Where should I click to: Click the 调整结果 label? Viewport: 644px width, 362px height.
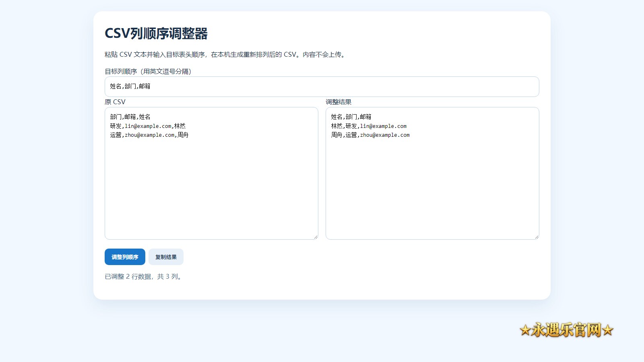coord(339,102)
